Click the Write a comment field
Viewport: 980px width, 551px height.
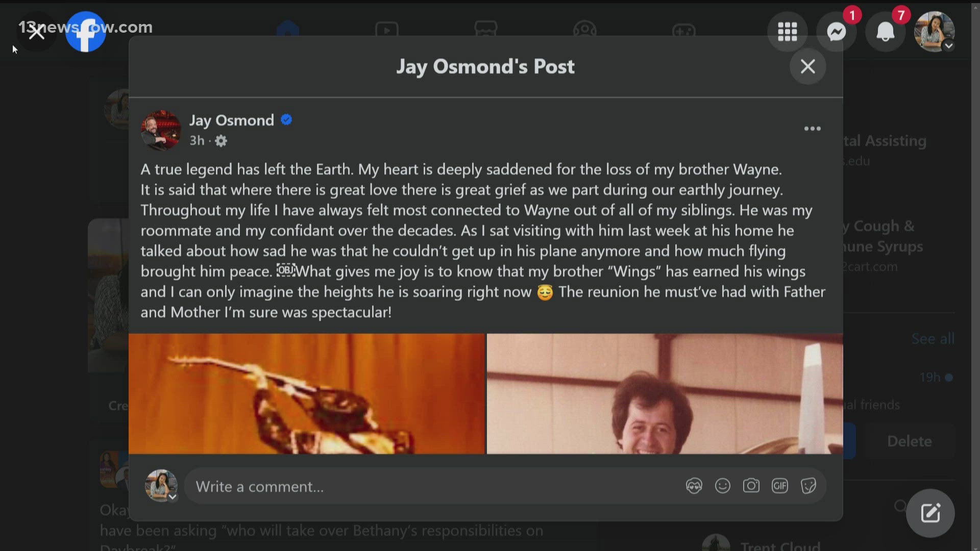[434, 486]
